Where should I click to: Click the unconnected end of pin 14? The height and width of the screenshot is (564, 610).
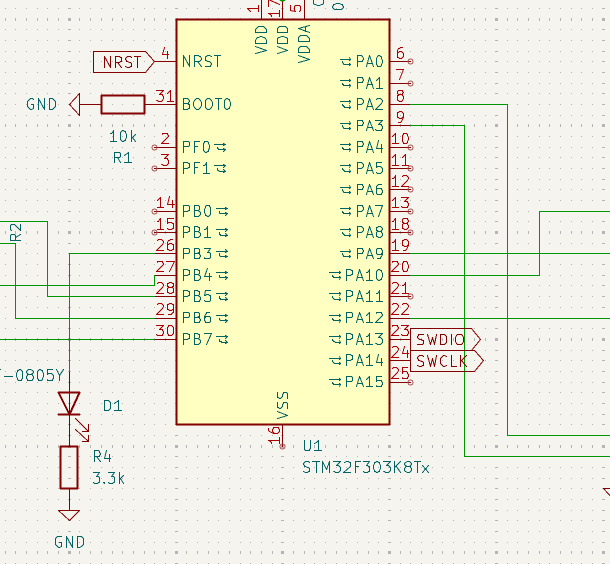point(154,211)
